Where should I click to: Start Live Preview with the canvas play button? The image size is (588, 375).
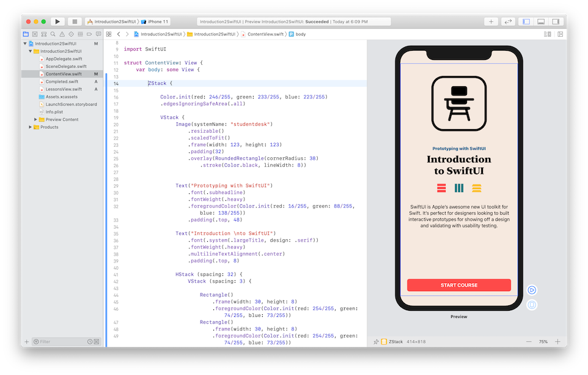(x=532, y=290)
